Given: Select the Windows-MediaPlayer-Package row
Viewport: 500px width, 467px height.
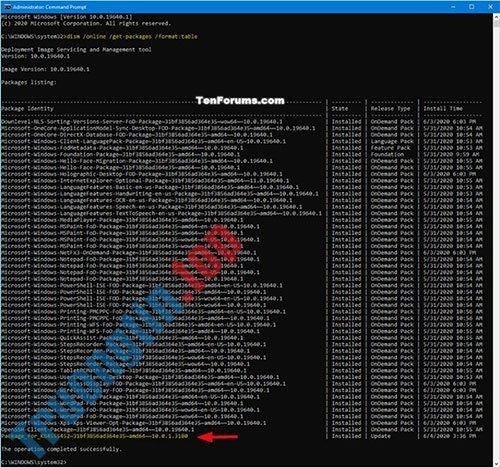Looking at the screenshot, I should (x=242, y=220).
